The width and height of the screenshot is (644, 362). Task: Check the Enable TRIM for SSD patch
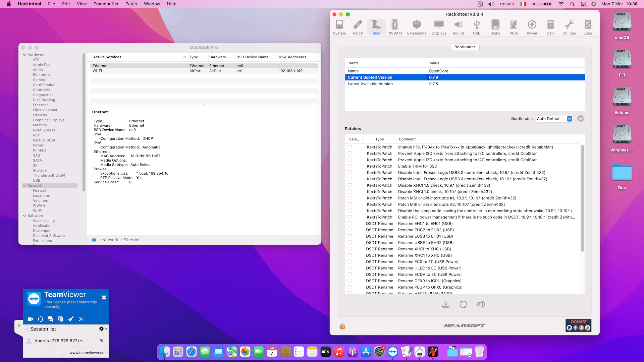tap(350, 166)
